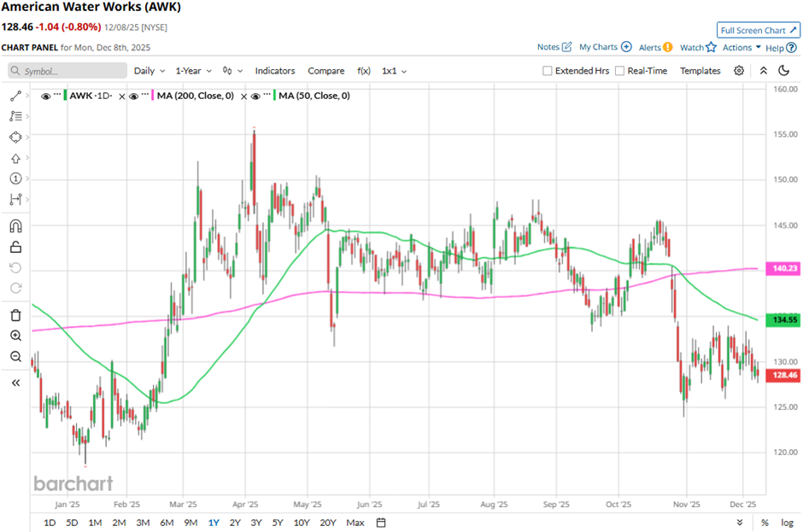
Task: Zoom in using the magnifier plus icon
Action: tap(15, 336)
